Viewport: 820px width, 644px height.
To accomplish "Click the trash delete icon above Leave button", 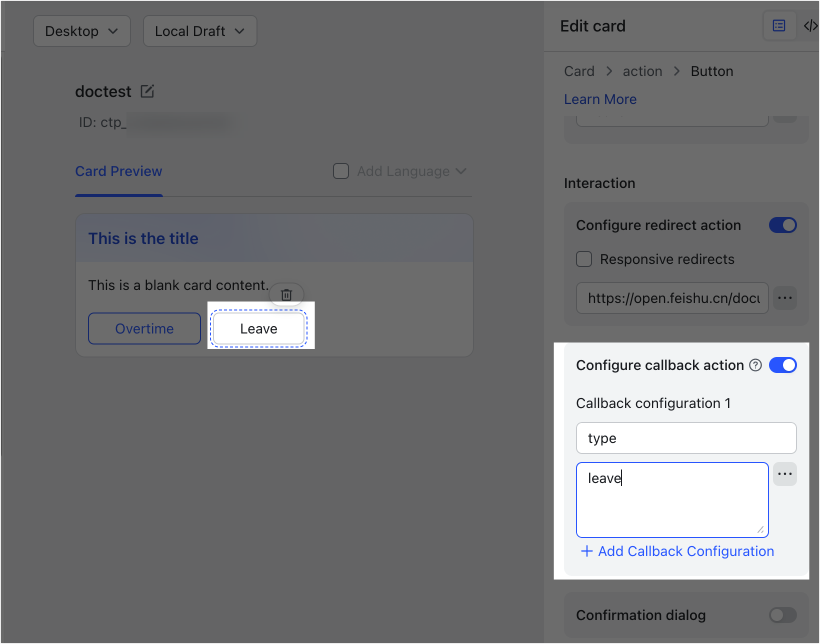I will (286, 294).
